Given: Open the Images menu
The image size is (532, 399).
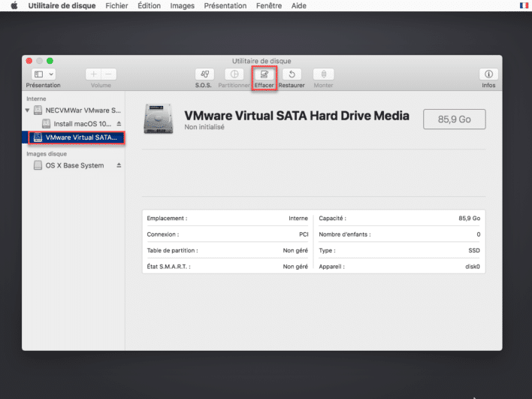Looking at the screenshot, I should point(182,6).
